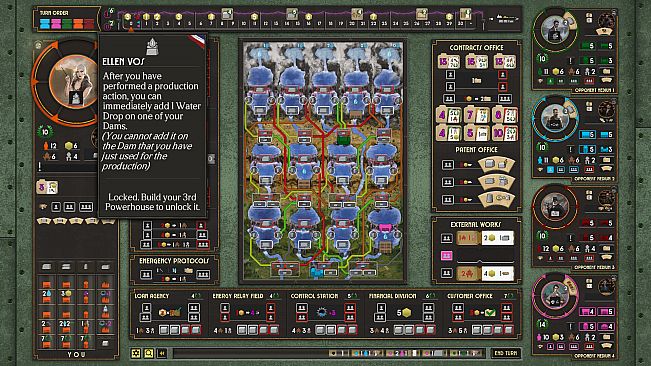Click the magnifier zoom icon

pos(149,353)
